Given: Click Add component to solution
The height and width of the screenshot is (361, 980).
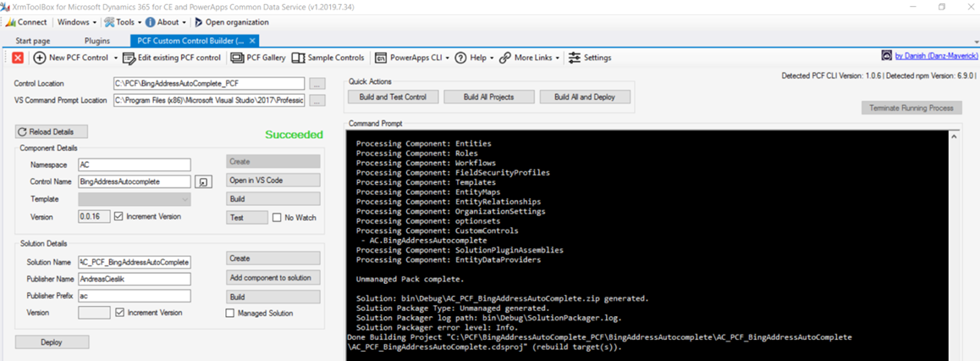Looking at the screenshot, I should [273, 278].
